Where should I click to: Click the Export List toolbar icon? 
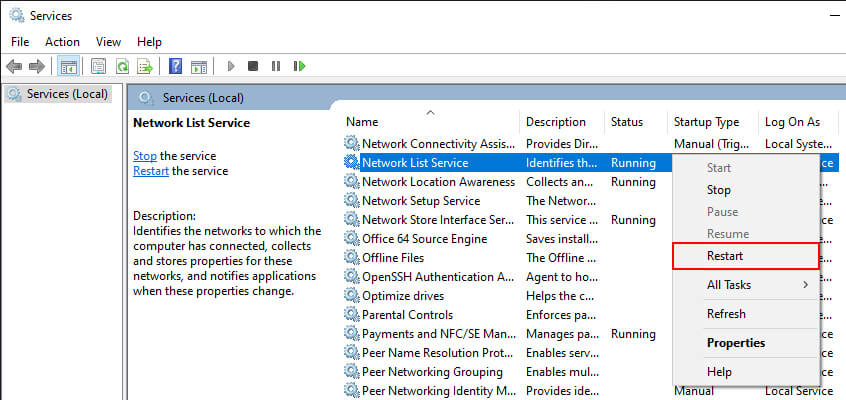[x=145, y=66]
